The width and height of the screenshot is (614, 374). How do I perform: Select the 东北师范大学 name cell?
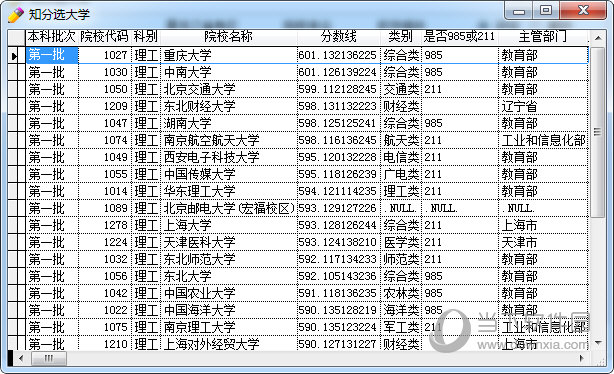tap(229, 259)
